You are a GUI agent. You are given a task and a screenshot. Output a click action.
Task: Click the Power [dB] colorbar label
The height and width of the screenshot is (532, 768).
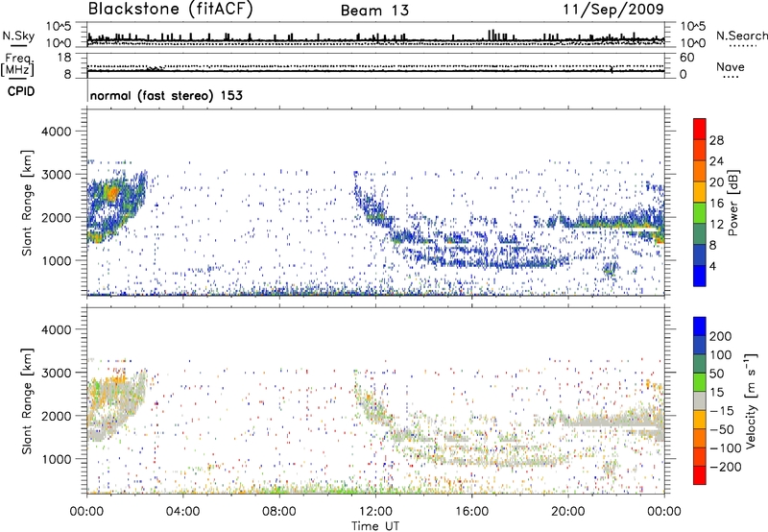[732, 203]
